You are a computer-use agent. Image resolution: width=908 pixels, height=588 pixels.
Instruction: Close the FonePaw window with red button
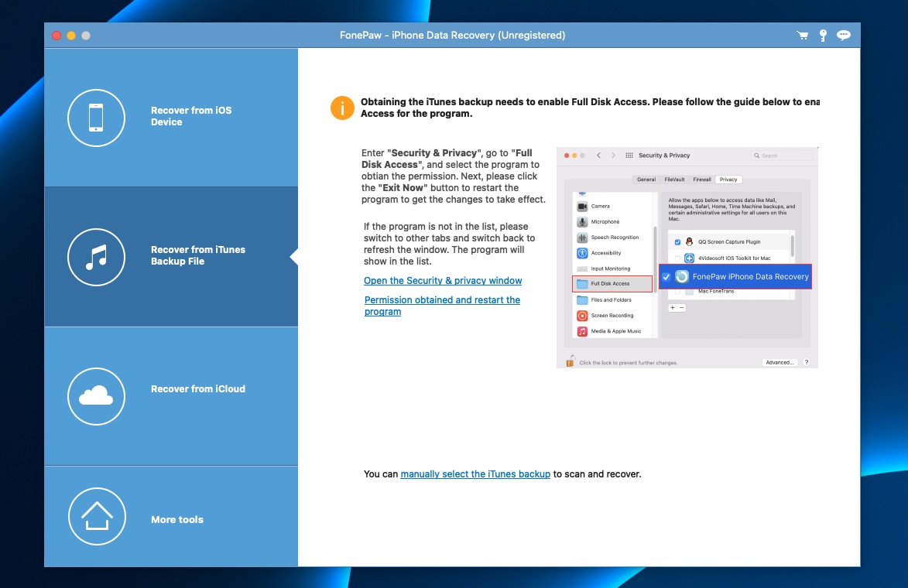coord(57,36)
